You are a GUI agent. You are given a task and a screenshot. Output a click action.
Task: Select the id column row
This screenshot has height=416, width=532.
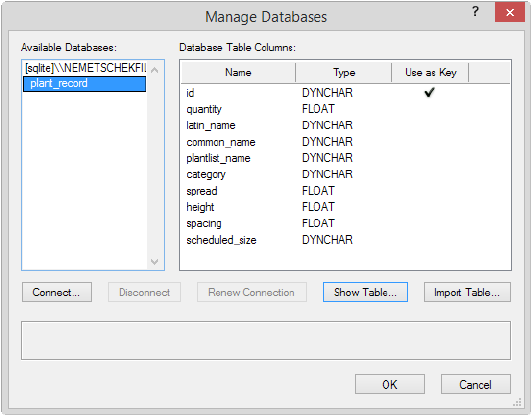(x=345, y=93)
